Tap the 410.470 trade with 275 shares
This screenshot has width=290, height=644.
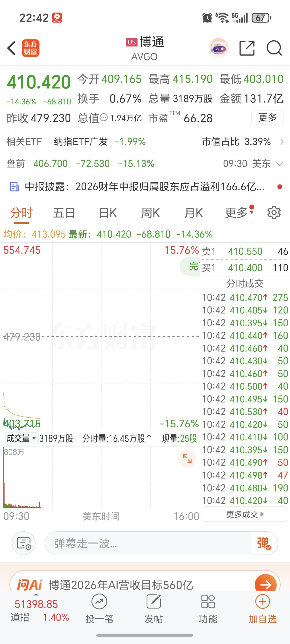click(x=245, y=298)
